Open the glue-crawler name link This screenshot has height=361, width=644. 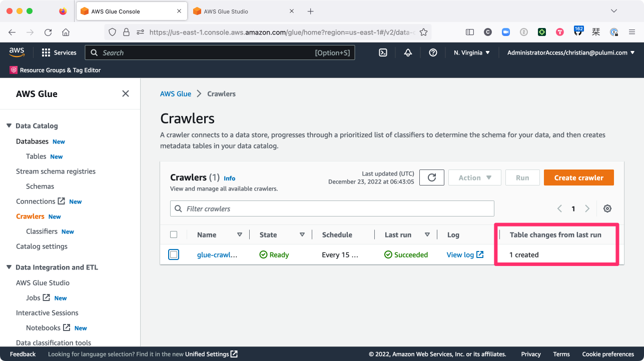pos(217,254)
